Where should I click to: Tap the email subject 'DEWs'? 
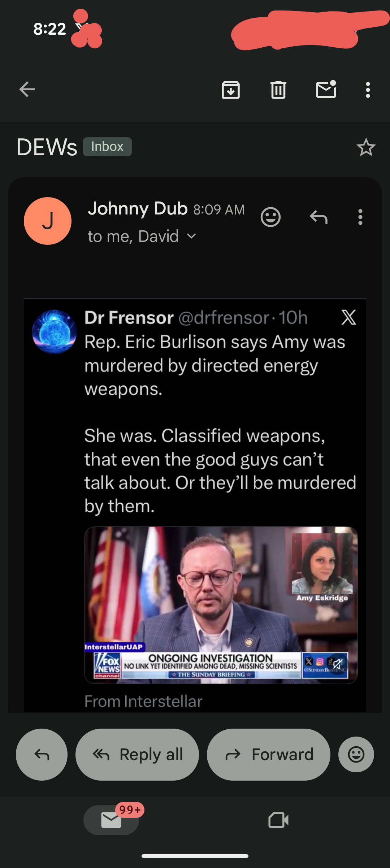point(47,147)
